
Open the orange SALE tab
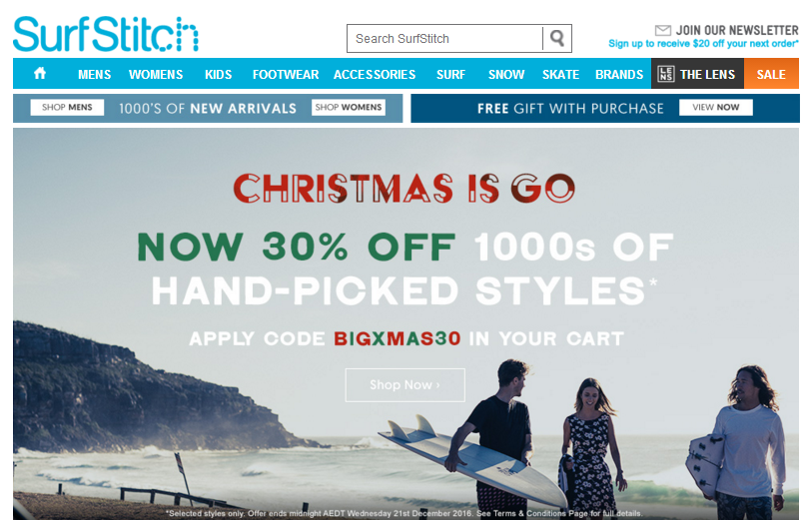[771, 74]
